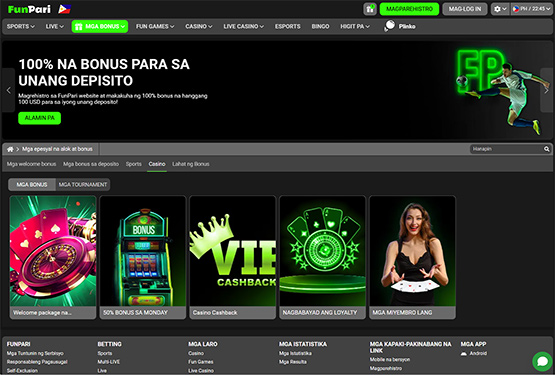Open Android app footer link

478,353
